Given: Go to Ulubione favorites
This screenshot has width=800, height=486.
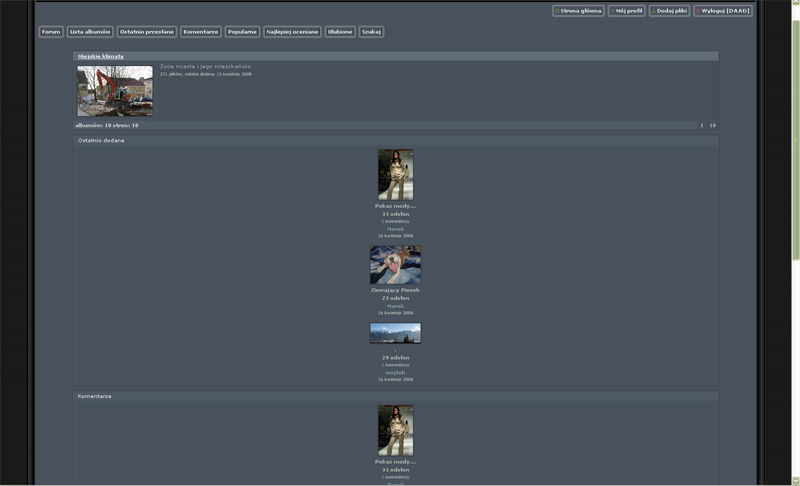Looking at the screenshot, I should point(340,32).
